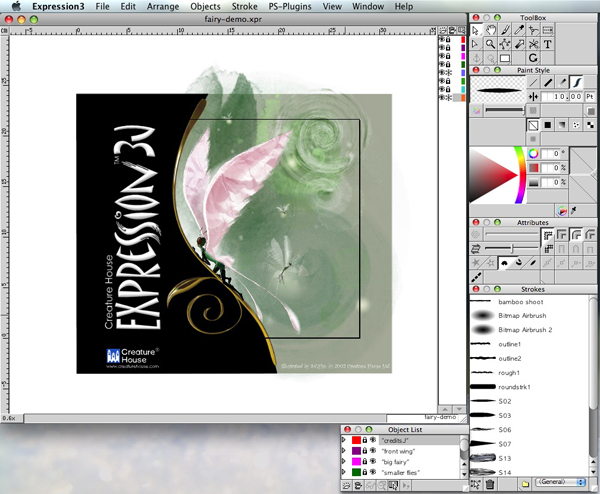Toggle visibility eye of "smaller flies" layer
Screen dimensions: 600x494
373,472
